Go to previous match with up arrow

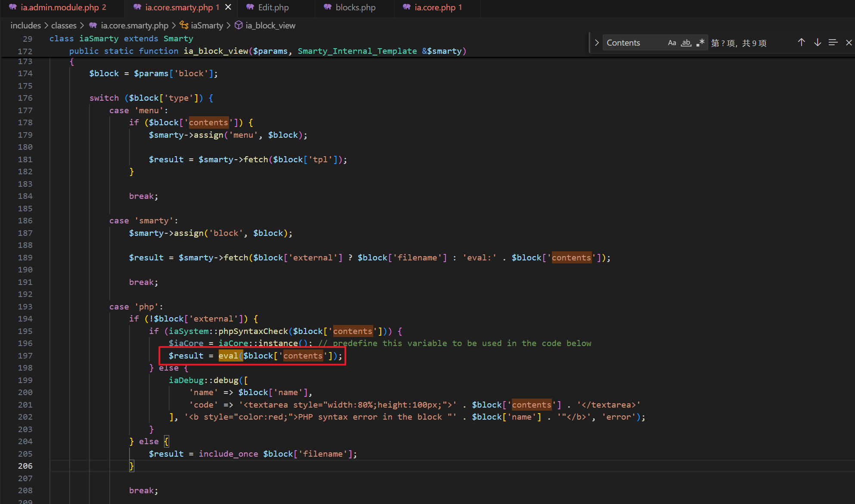[x=801, y=42]
